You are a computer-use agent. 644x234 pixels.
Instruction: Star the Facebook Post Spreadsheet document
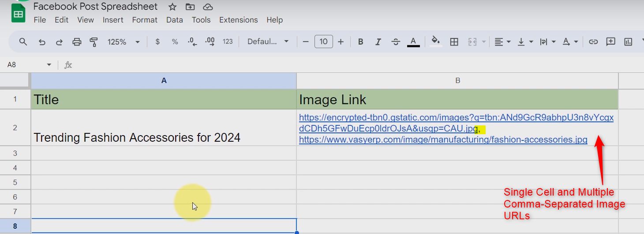pos(172,7)
